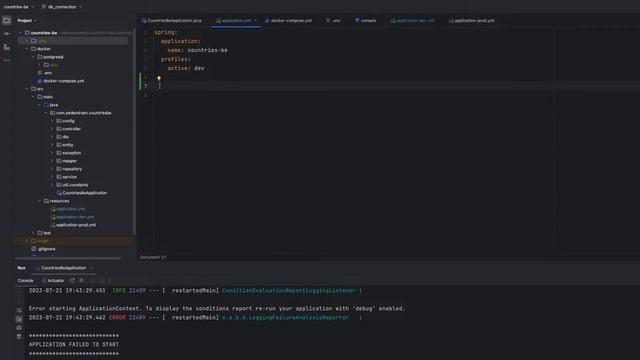
Task: Switch to the .env editor tab
Action: [333, 20]
